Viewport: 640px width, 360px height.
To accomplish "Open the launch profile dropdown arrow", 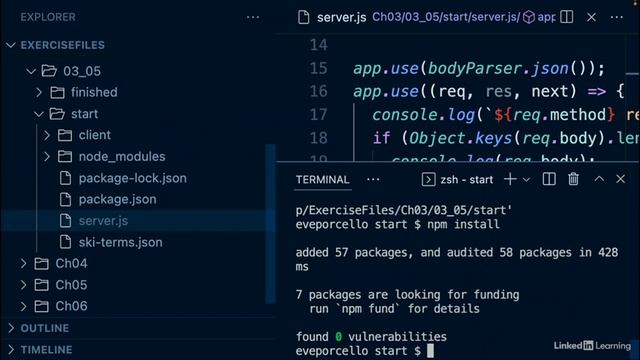I will (x=527, y=180).
